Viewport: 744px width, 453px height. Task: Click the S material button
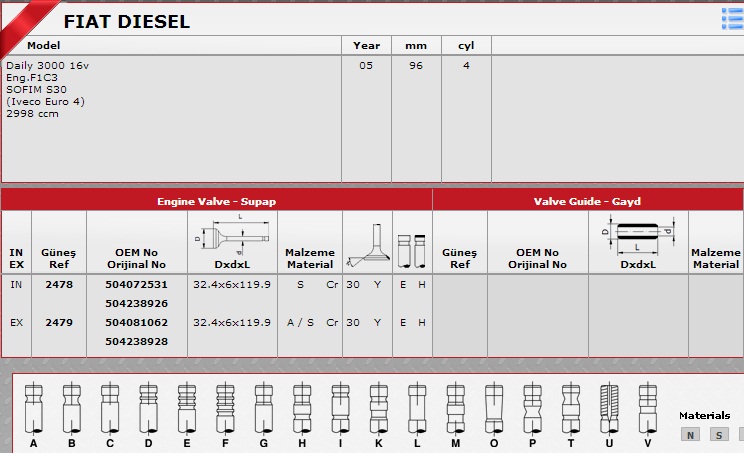coord(717,434)
